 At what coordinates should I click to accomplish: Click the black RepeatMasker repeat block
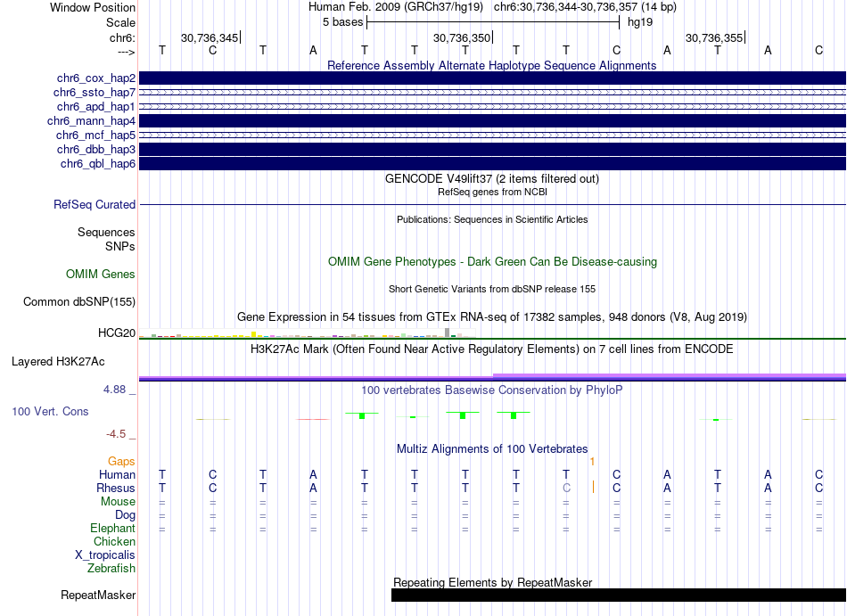coord(619,595)
